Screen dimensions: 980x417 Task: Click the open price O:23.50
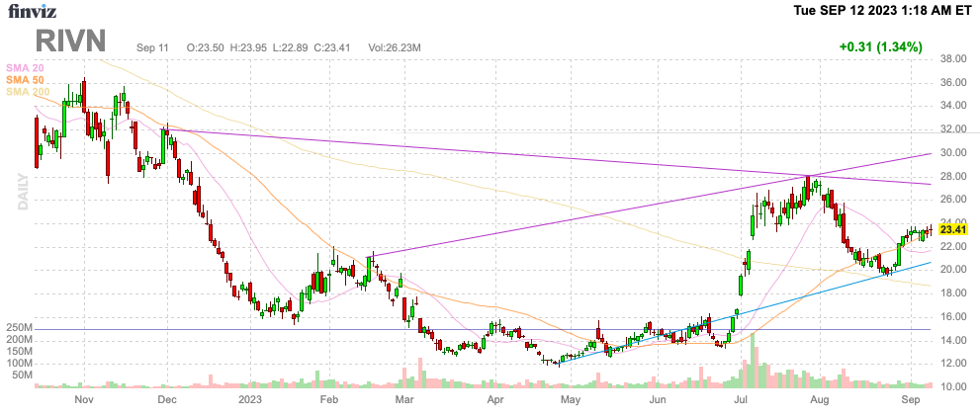[x=207, y=47]
